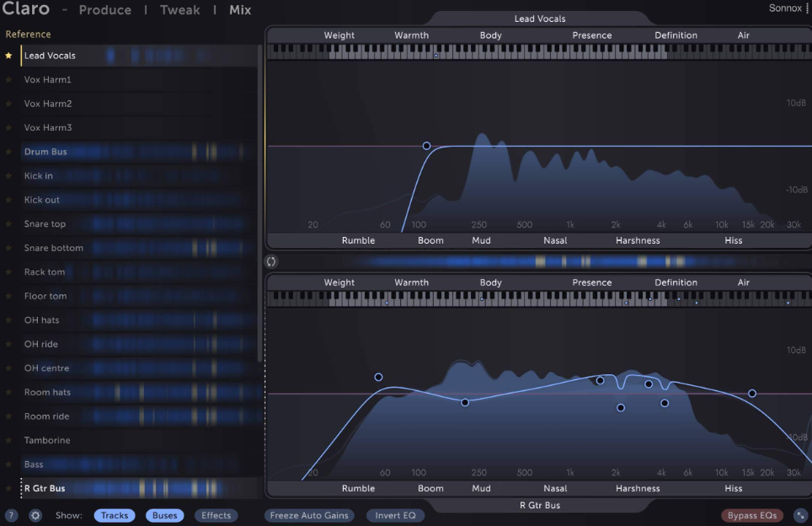Click the expand window icon beside Bypass EQs
Viewport: 812px width, 526px height.
click(800, 516)
